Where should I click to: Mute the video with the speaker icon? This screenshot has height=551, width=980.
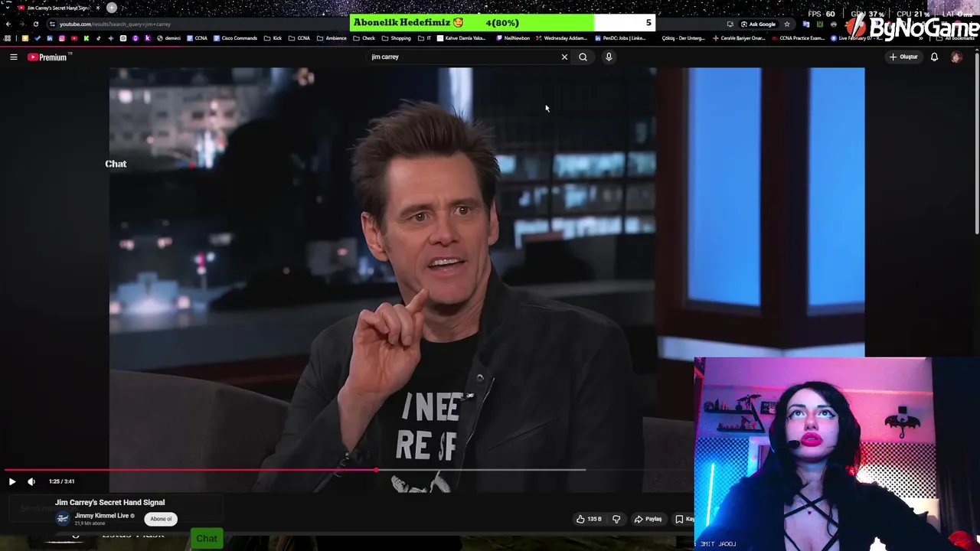(31, 481)
